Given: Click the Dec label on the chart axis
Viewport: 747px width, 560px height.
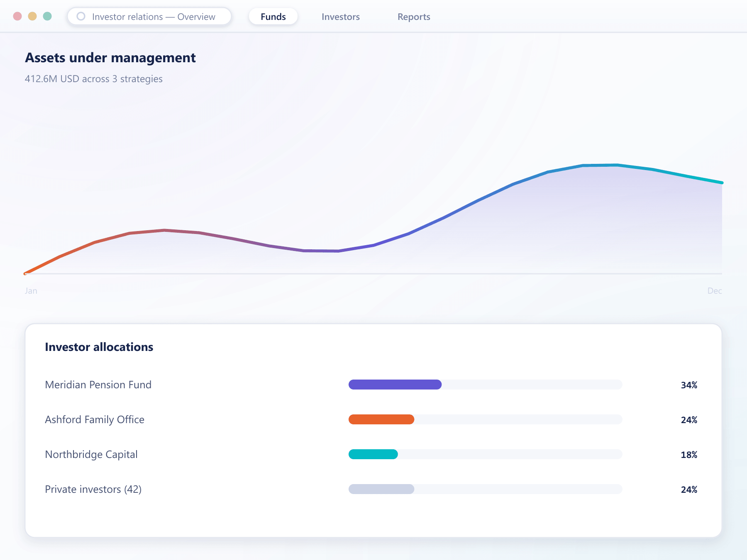Looking at the screenshot, I should 715,291.
